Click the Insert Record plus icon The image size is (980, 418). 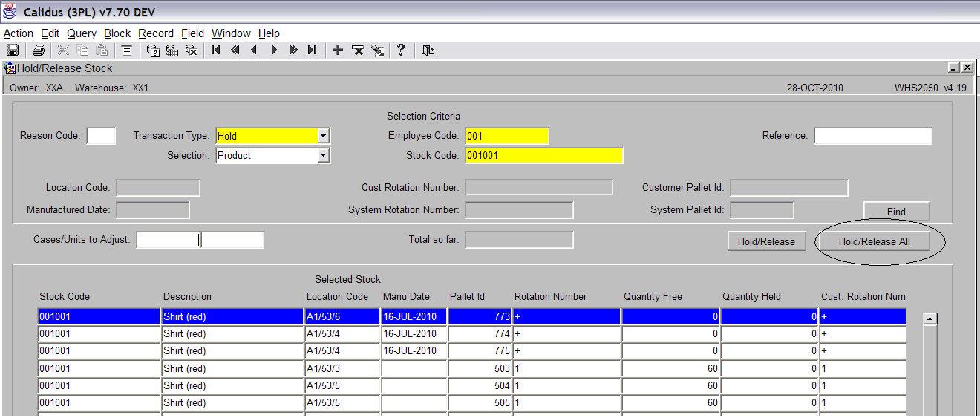pyautogui.click(x=338, y=50)
